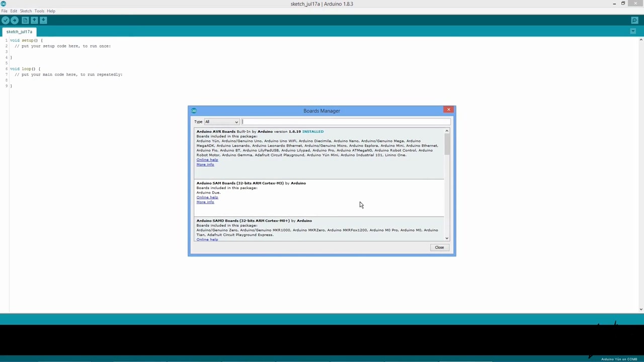Minimize the Arduino IDE window
This screenshot has width=644, height=362.
point(614,4)
